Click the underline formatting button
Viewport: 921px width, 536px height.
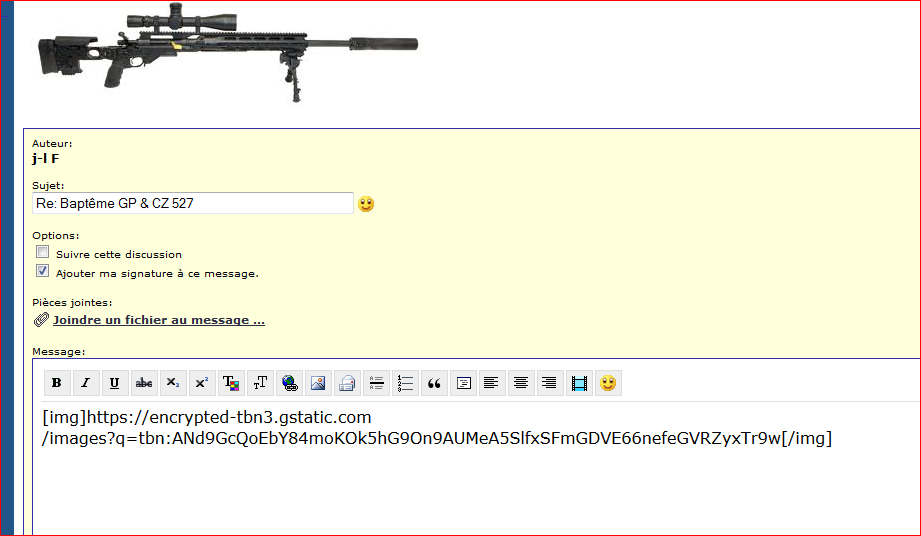click(x=114, y=383)
